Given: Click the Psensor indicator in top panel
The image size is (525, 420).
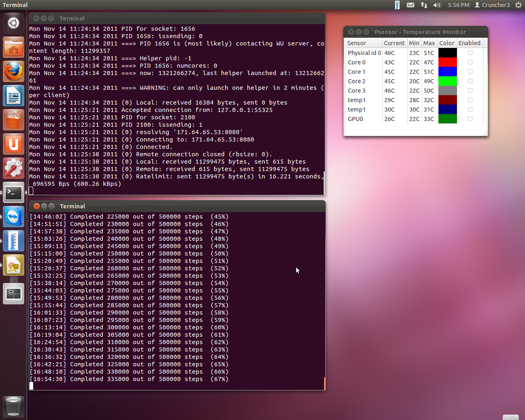Looking at the screenshot, I should 397,5.
